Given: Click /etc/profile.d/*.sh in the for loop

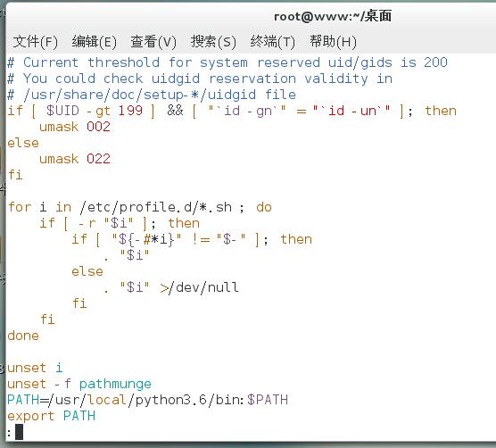Looking at the screenshot, I should (x=155, y=207).
